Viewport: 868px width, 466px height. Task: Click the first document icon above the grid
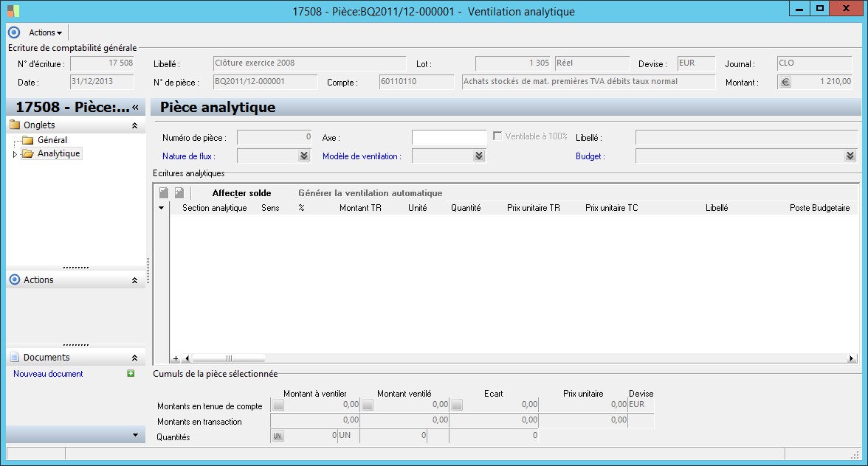(x=164, y=193)
